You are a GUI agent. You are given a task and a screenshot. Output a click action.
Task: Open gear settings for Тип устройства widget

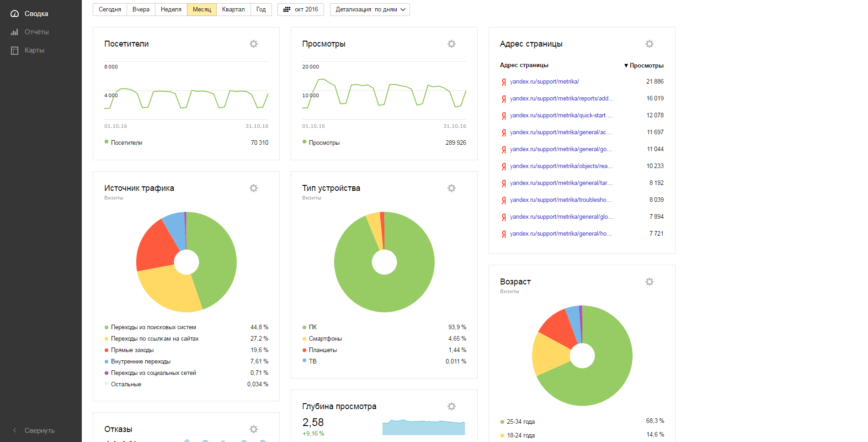pyautogui.click(x=452, y=188)
